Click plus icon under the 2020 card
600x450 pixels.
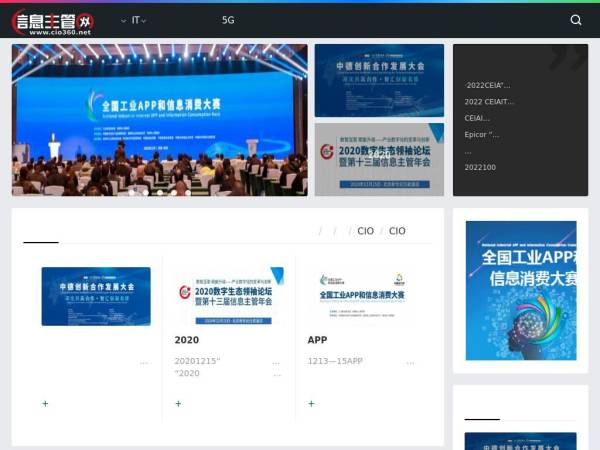(178, 404)
